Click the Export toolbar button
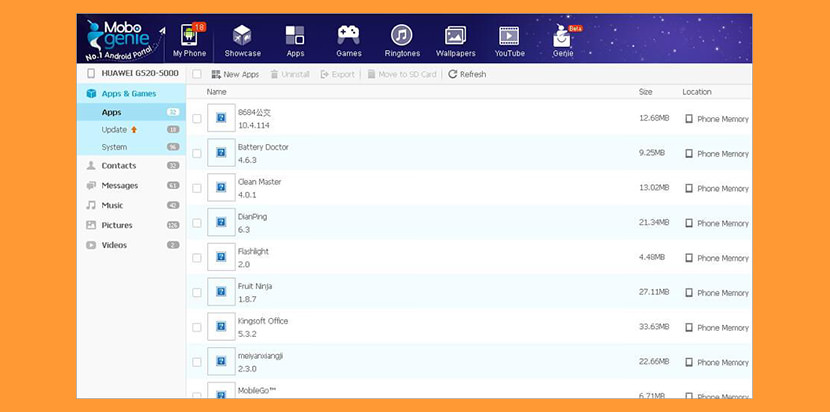This screenshot has width=830, height=412. click(338, 74)
